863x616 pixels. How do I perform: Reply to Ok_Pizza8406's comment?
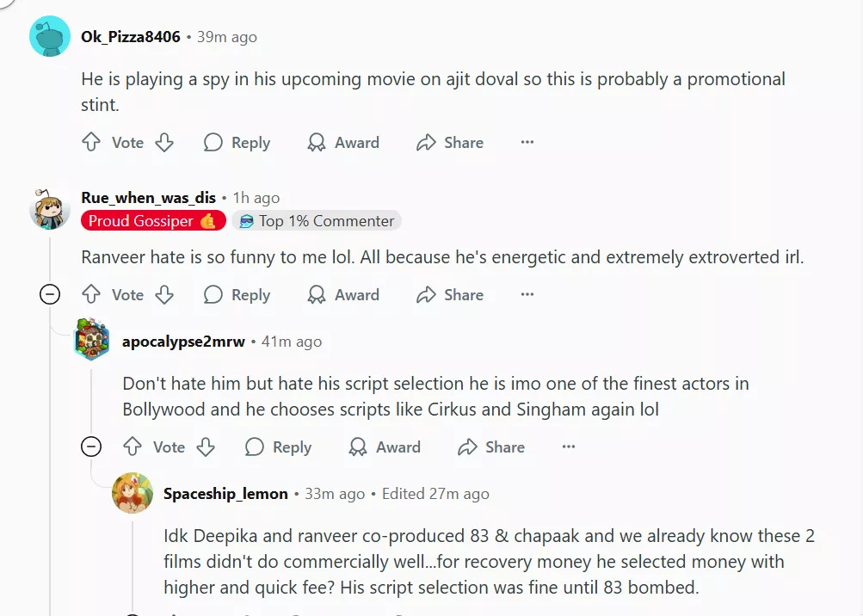coord(237,143)
